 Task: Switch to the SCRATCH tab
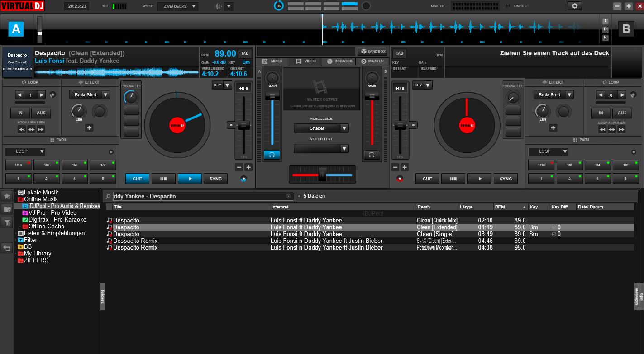coord(339,61)
